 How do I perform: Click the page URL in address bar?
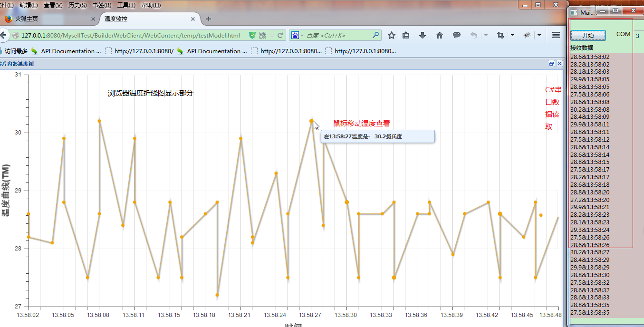(131, 35)
